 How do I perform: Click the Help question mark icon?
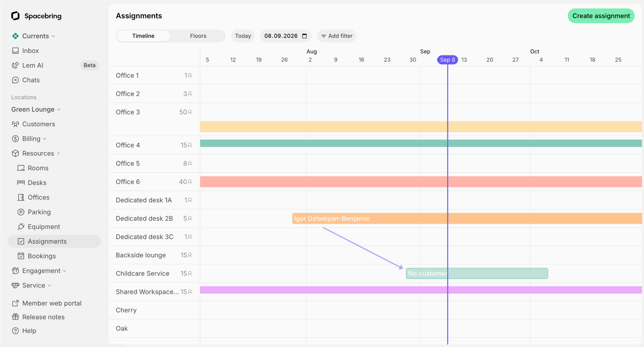tap(15, 331)
